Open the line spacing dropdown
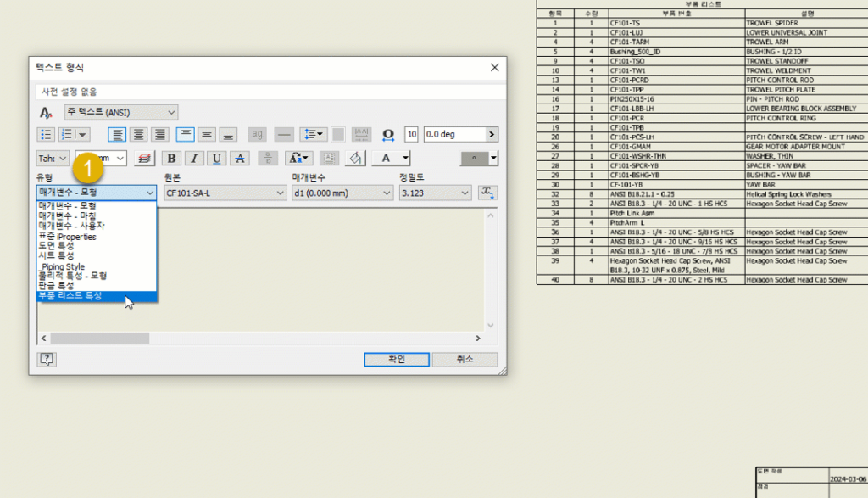The width and height of the screenshot is (868, 498). pos(314,135)
